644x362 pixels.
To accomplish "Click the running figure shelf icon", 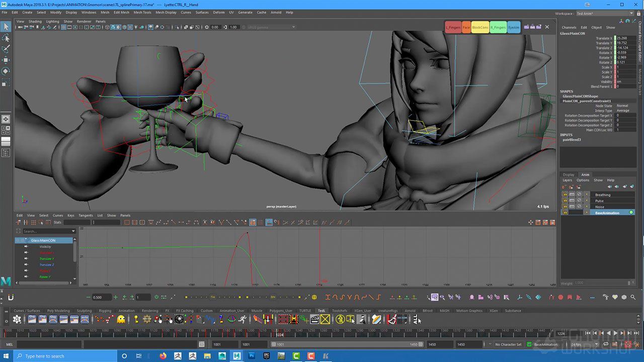I will click(243, 319).
